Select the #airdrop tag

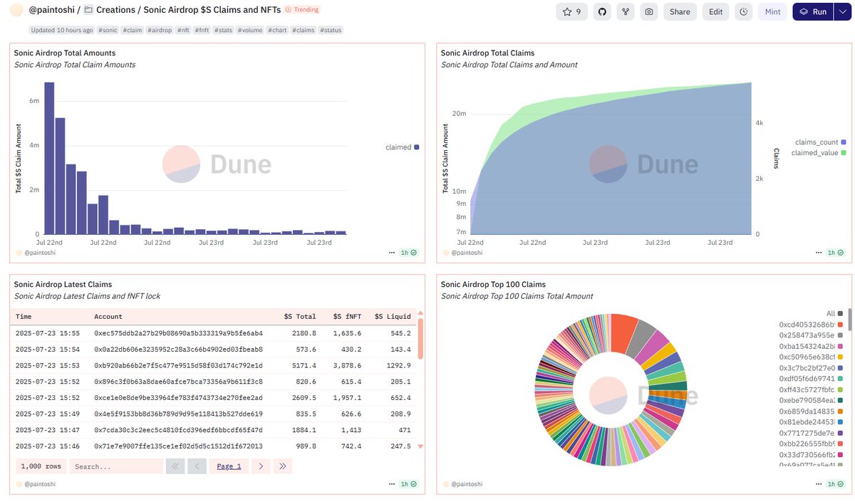[x=160, y=30]
